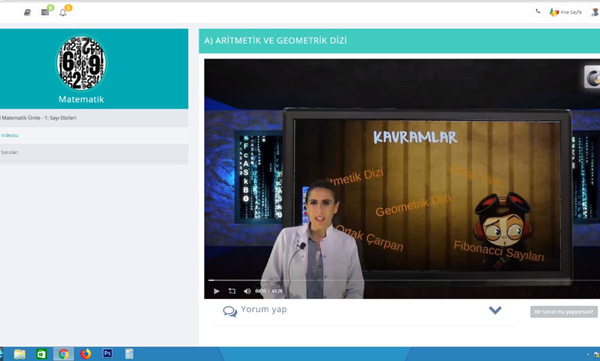Select the Soruları sidebar item
Image resolution: width=600 pixels, height=361 pixels.
10,152
